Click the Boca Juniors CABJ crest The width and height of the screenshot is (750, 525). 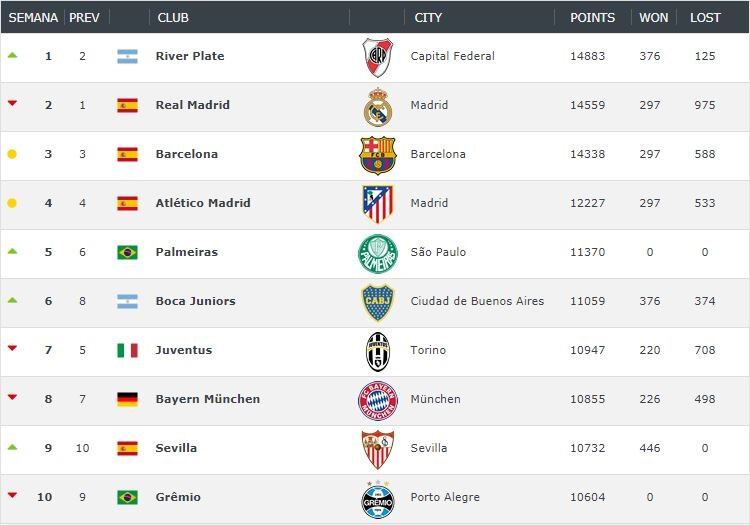[377, 302]
